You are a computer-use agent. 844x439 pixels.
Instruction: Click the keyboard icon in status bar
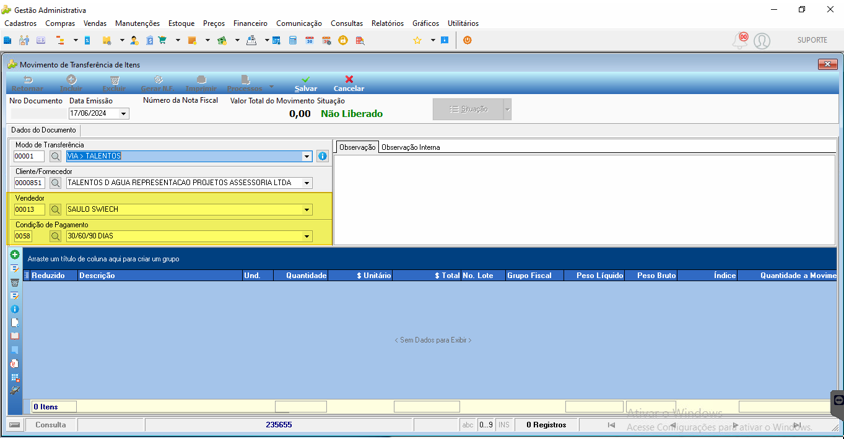[x=15, y=425]
